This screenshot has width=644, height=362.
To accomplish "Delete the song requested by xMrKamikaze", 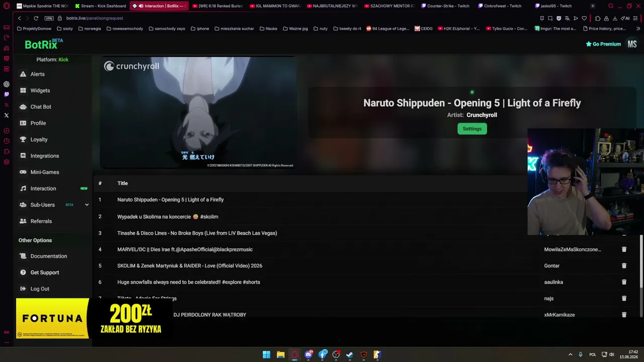I will 624,315.
